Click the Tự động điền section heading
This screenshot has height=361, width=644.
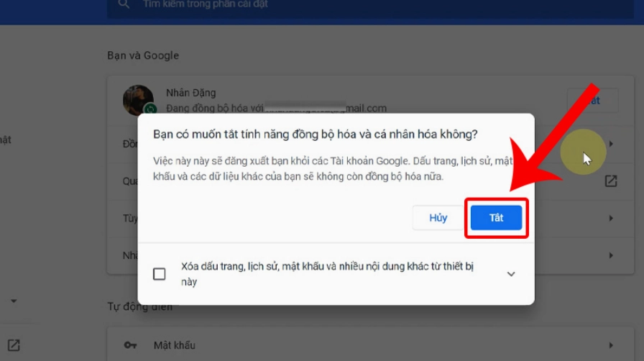[140, 307]
